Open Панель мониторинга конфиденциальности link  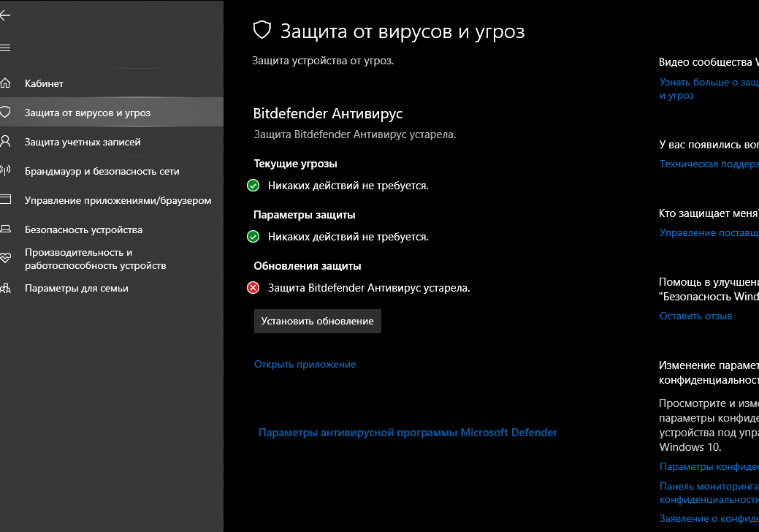(x=709, y=493)
